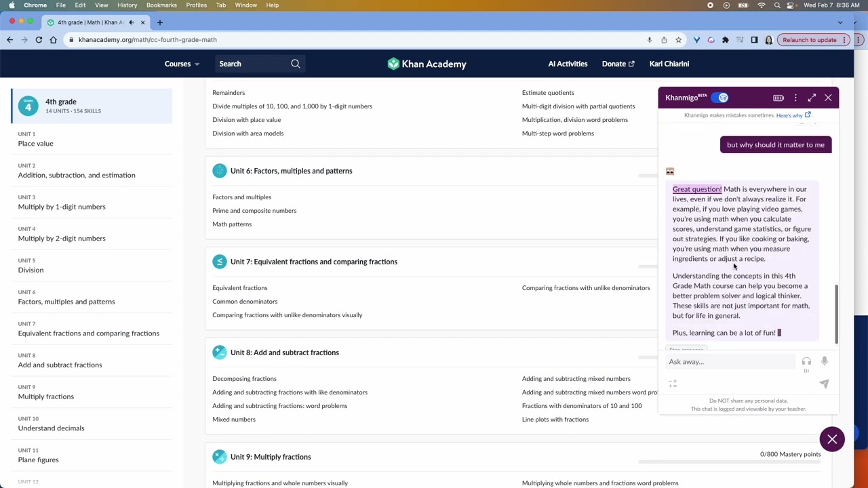Click the Unit 6 Factors, multiples and patterns icon

point(219,171)
